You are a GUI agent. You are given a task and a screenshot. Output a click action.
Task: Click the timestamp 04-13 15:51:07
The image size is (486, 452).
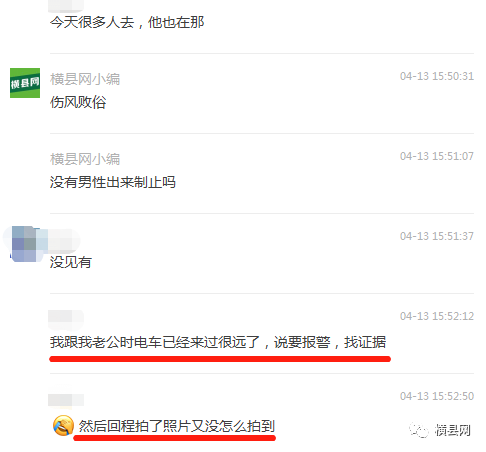tap(437, 156)
